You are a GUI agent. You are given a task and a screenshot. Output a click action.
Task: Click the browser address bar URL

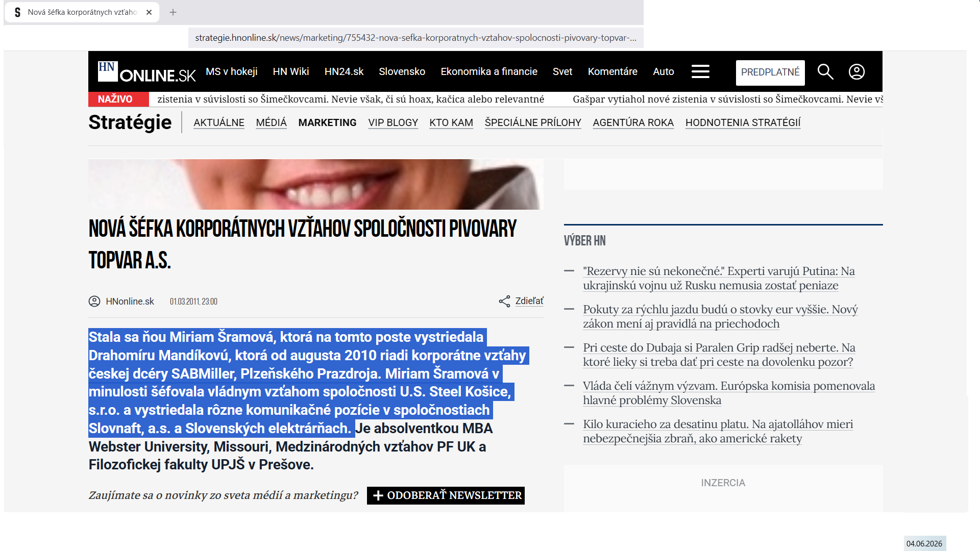415,38
